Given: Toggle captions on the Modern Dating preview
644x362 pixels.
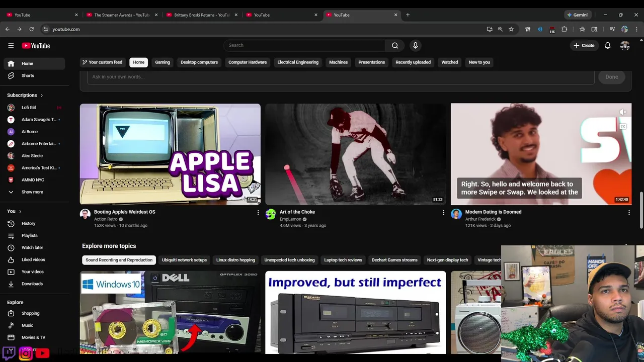Looking at the screenshot, I should (x=623, y=126).
